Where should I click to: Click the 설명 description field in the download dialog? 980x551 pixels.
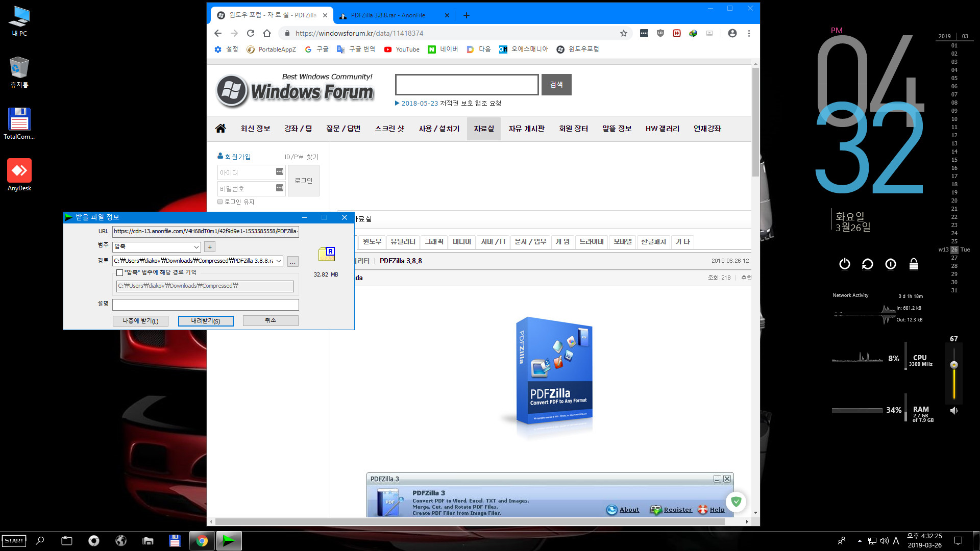point(205,305)
